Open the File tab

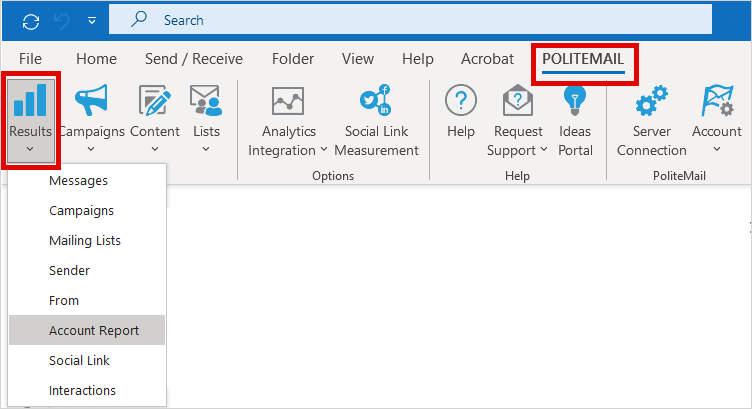pyautogui.click(x=30, y=58)
